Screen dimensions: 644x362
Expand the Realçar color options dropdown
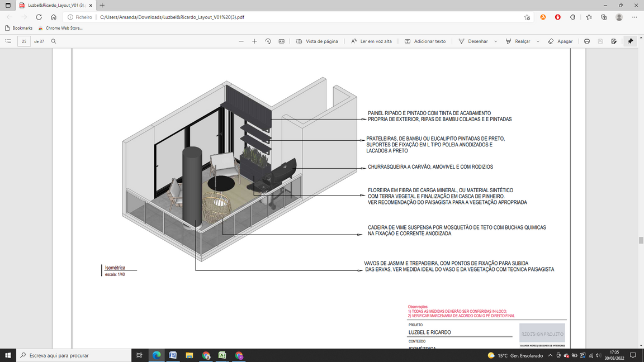pos(538,41)
